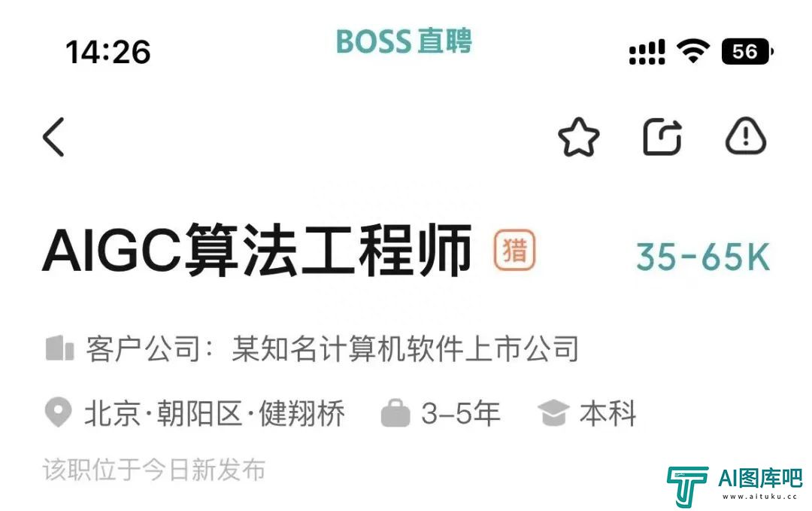Image resolution: width=812 pixels, height=511 pixels.
Task: Select the AIGC算法工程师 job title
Action: pos(257,251)
